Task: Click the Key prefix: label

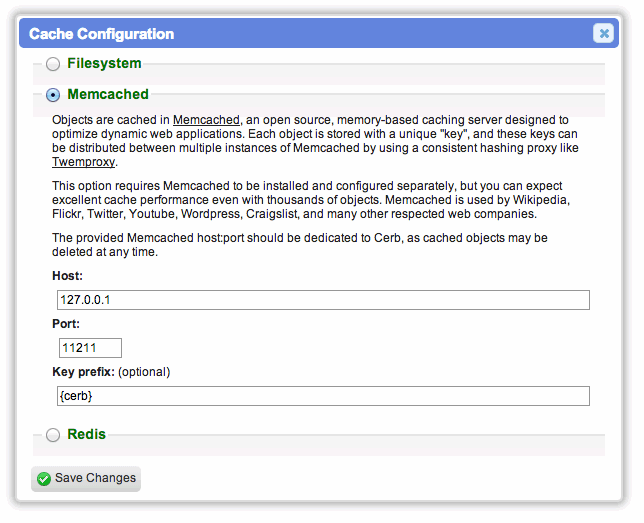Action: point(83,372)
